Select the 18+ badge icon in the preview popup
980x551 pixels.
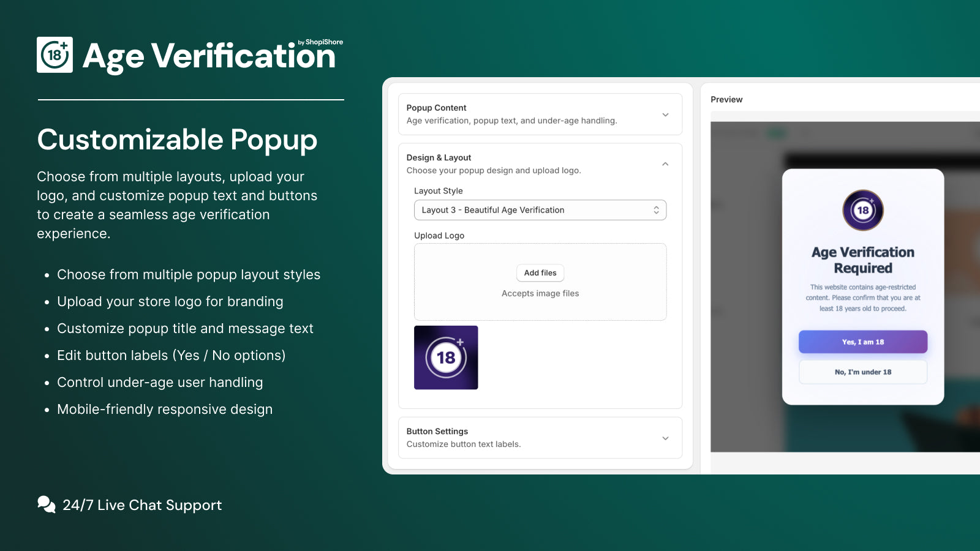pos(862,210)
